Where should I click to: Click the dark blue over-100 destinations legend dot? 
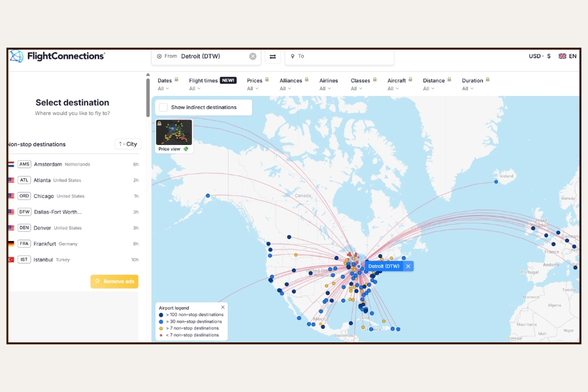coord(161,315)
